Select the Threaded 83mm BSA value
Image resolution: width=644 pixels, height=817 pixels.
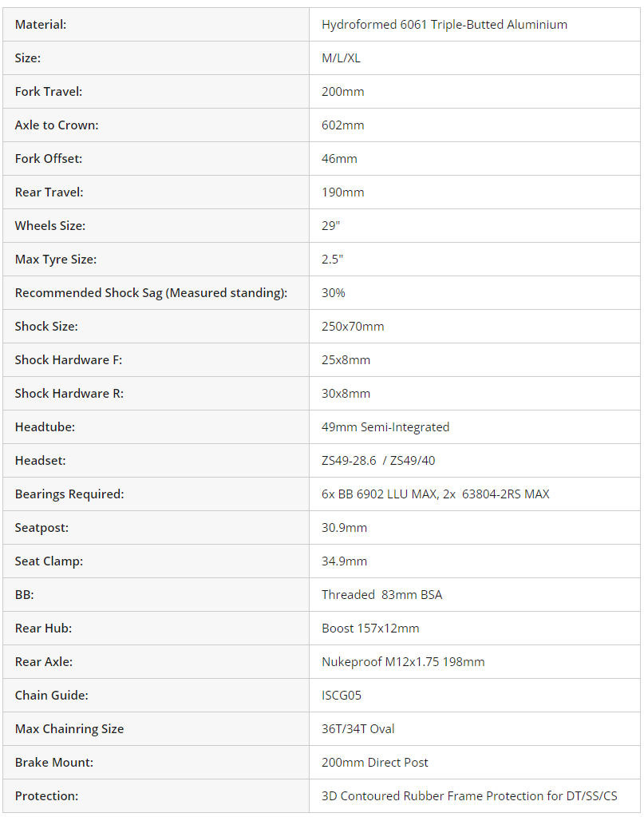point(381,595)
